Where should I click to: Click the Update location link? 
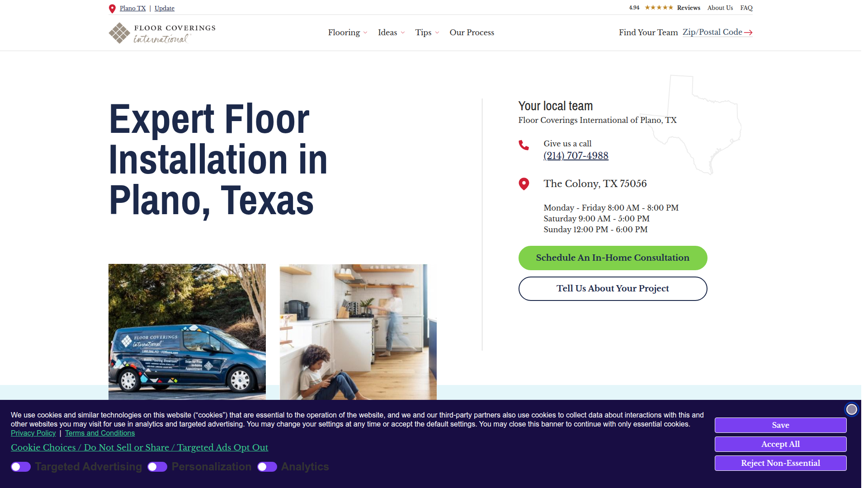coord(164,8)
